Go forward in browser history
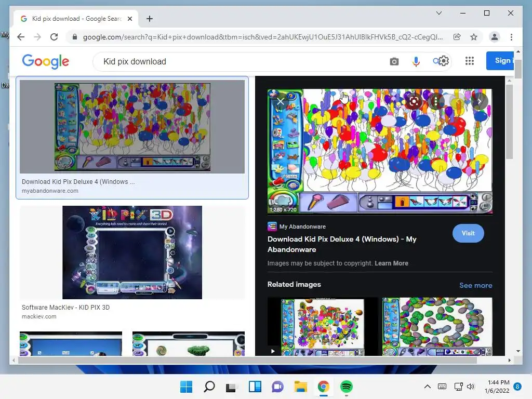 37,37
